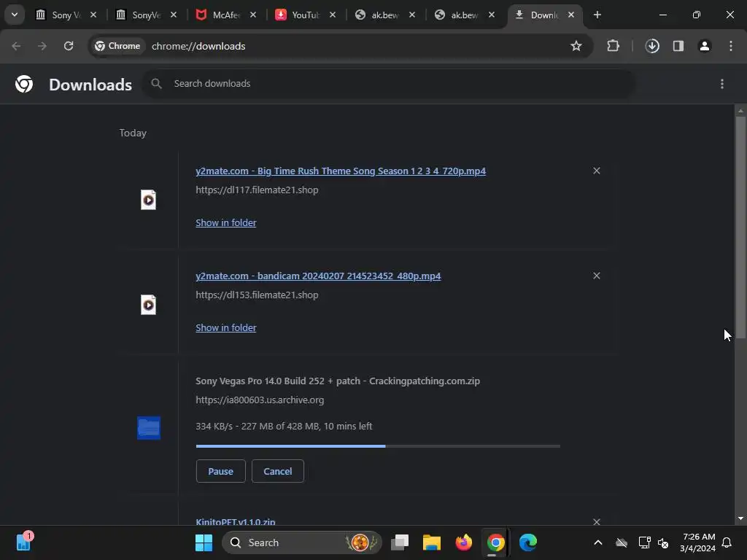Close the YouTube downloader tab
The image size is (747, 560).
(x=333, y=15)
